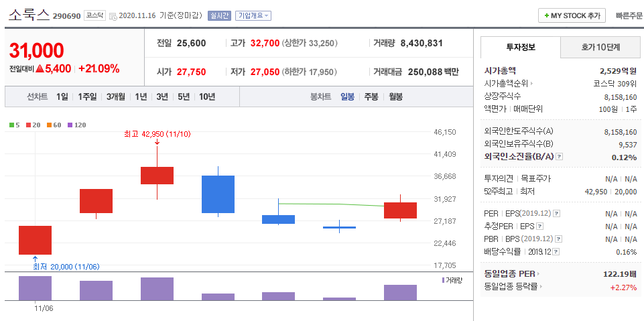The width and height of the screenshot is (644, 321).
Task: Click the +2.27% sector change value
Action: (624, 287)
